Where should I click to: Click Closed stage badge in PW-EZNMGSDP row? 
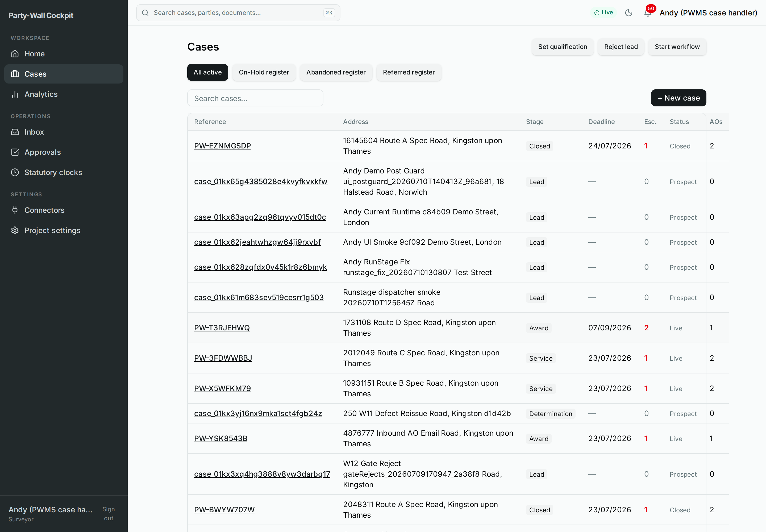coord(539,146)
